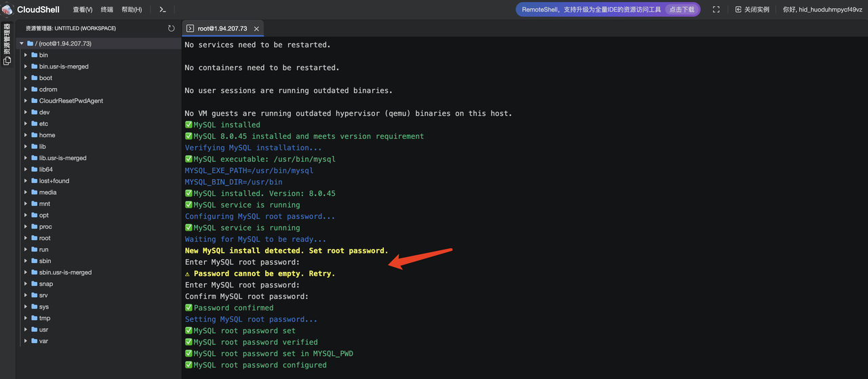Click the 点击下载 button in the RemoteShell banner
Viewport: 868px width, 379px height.
pos(682,9)
